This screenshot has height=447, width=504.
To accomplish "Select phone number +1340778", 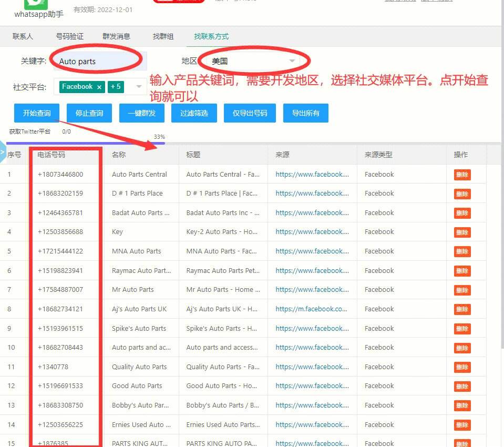I will coord(53,367).
